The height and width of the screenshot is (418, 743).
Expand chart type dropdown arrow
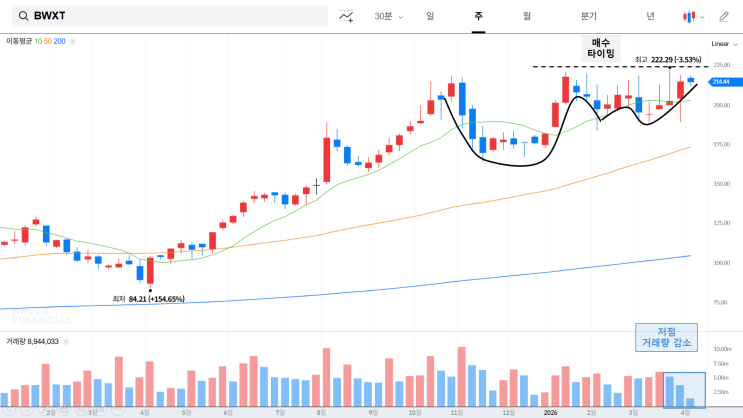click(x=702, y=17)
